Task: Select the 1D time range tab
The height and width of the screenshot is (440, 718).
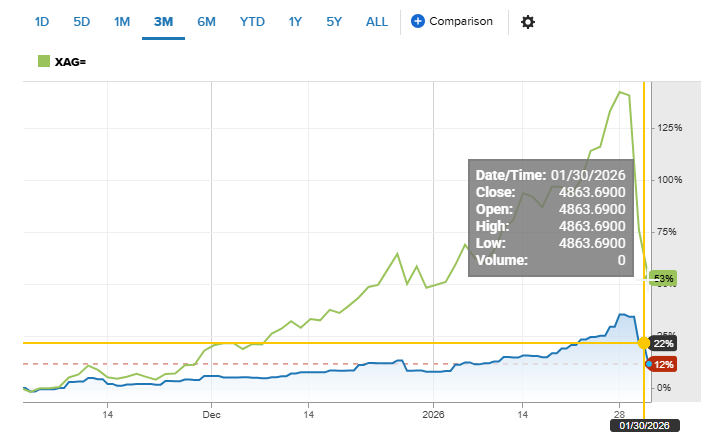Action: (x=42, y=21)
